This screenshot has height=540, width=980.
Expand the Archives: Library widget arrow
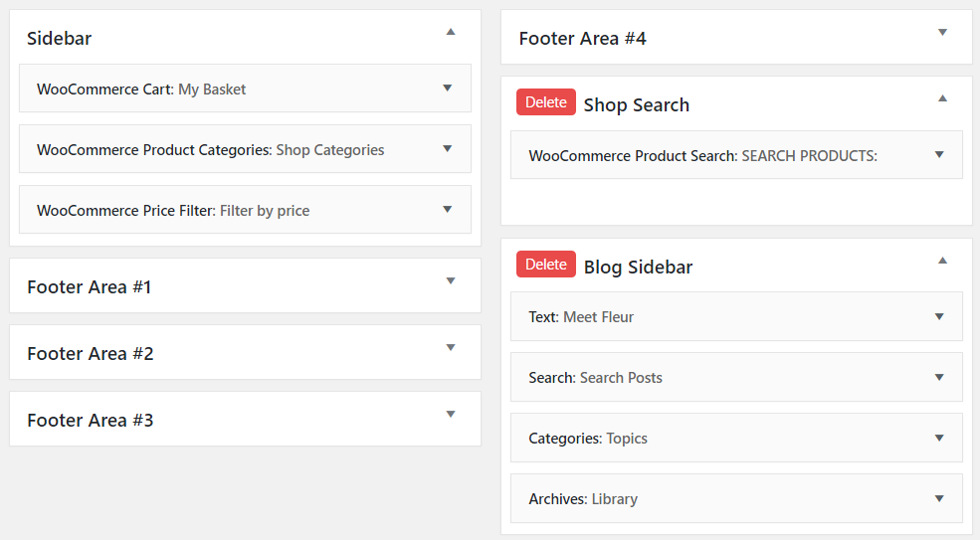coord(938,499)
